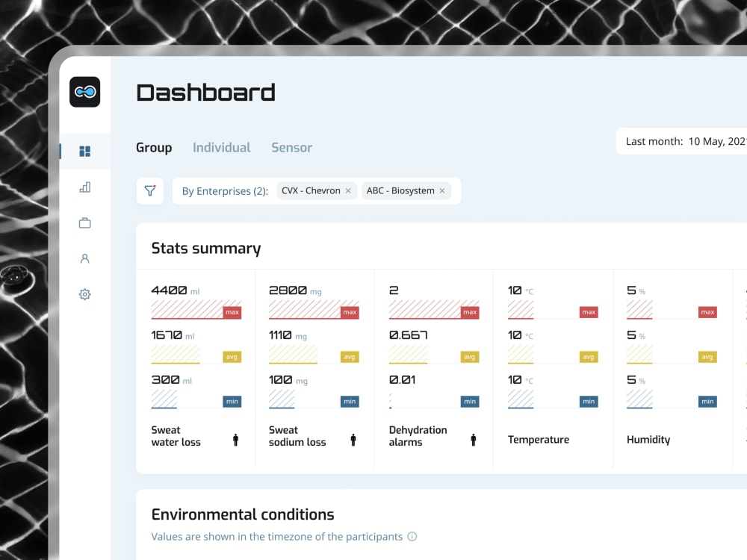The width and height of the screenshot is (747, 560).
Task: Click the Humidity label
Action: pos(648,440)
